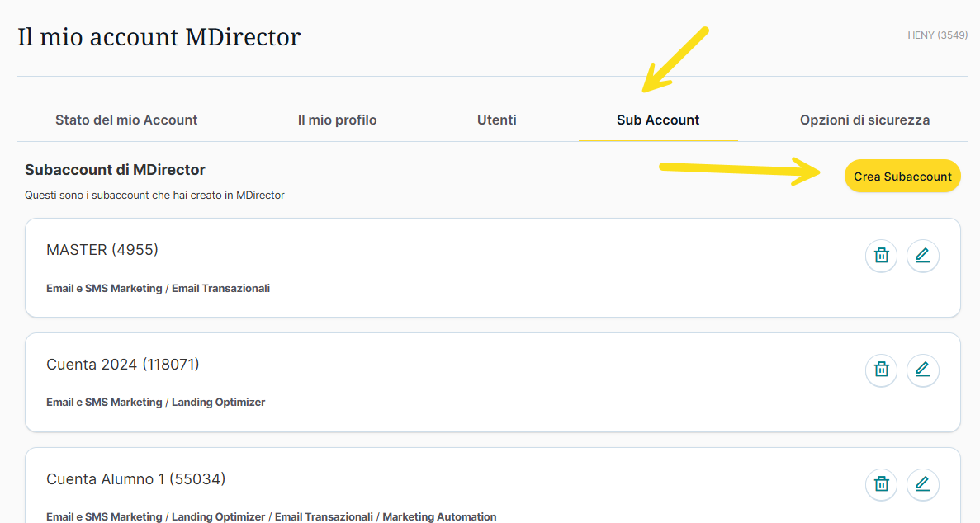Viewport: 980px width, 523px height.
Task: Click pencil icon for Cuenta Alumno 1
Action: [922, 484]
